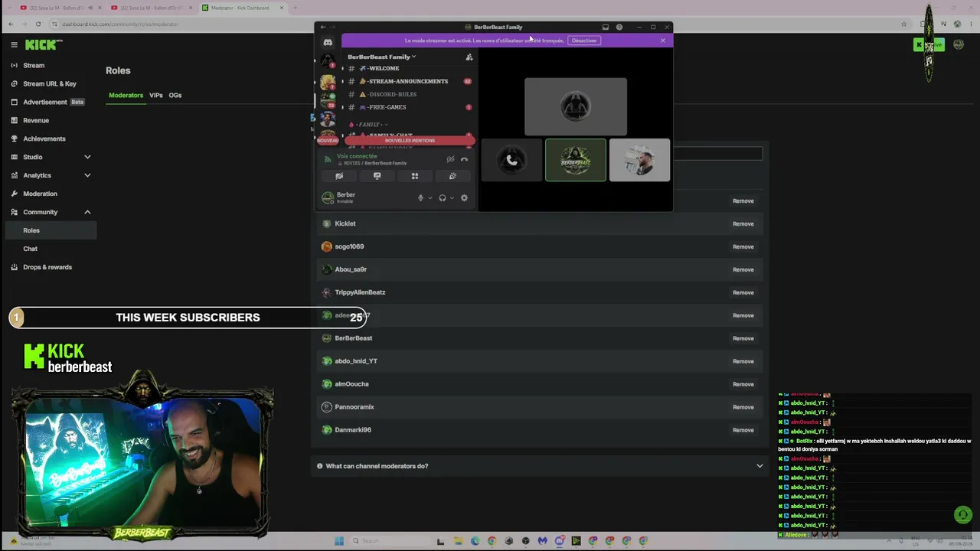
Task: Click the Kicklet moderator avatar
Action: (x=327, y=223)
